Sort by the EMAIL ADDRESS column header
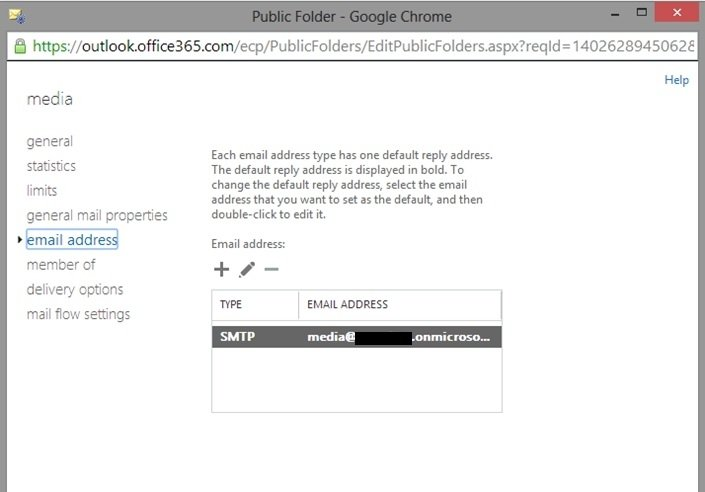The width and height of the screenshot is (705, 492). 400,304
